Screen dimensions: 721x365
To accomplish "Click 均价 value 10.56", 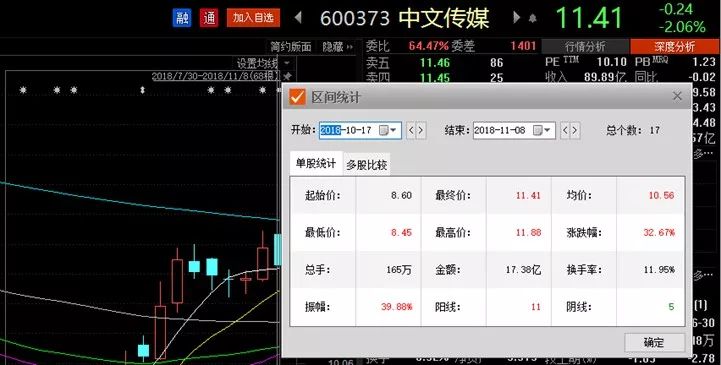I will point(661,195).
